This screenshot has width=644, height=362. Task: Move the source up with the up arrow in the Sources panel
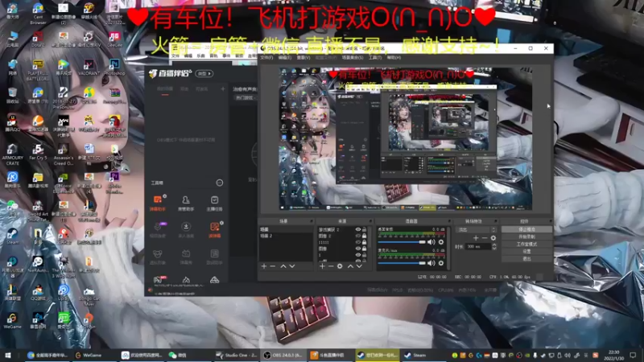point(350,266)
